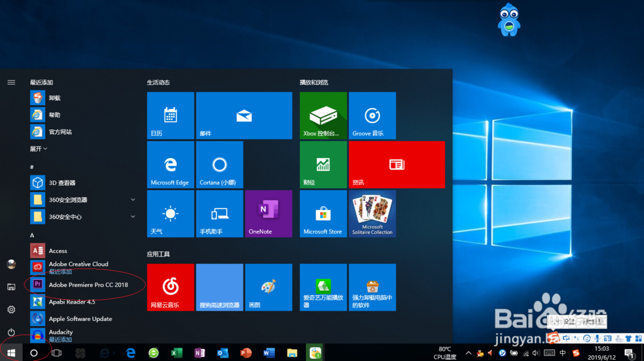Jump to app index via # heading
Image resolution: width=644 pixels, height=361 pixels.
pos(32,167)
